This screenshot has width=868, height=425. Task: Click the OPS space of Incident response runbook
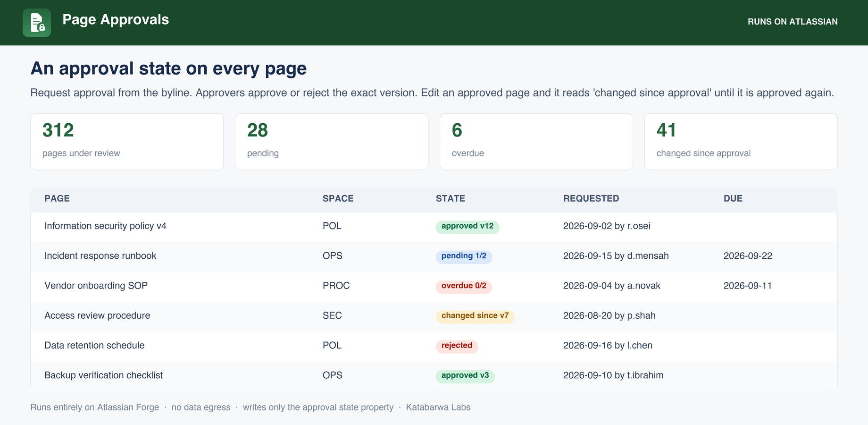pyautogui.click(x=333, y=256)
